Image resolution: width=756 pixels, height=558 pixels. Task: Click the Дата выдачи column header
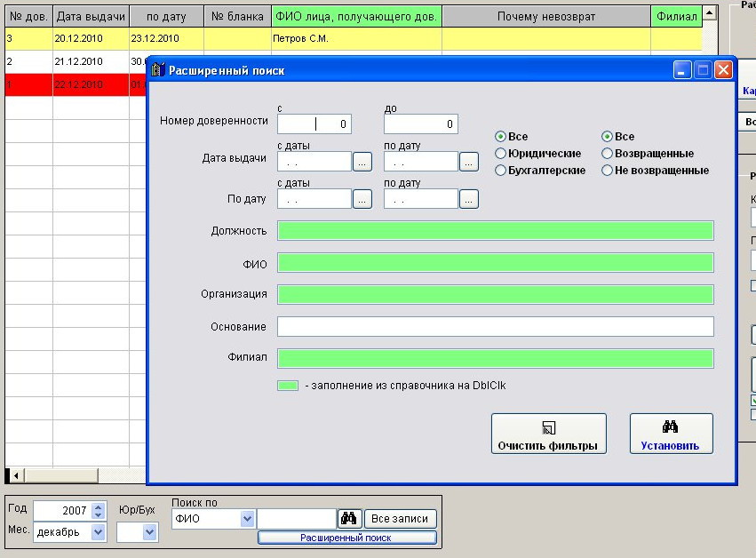(x=91, y=17)
